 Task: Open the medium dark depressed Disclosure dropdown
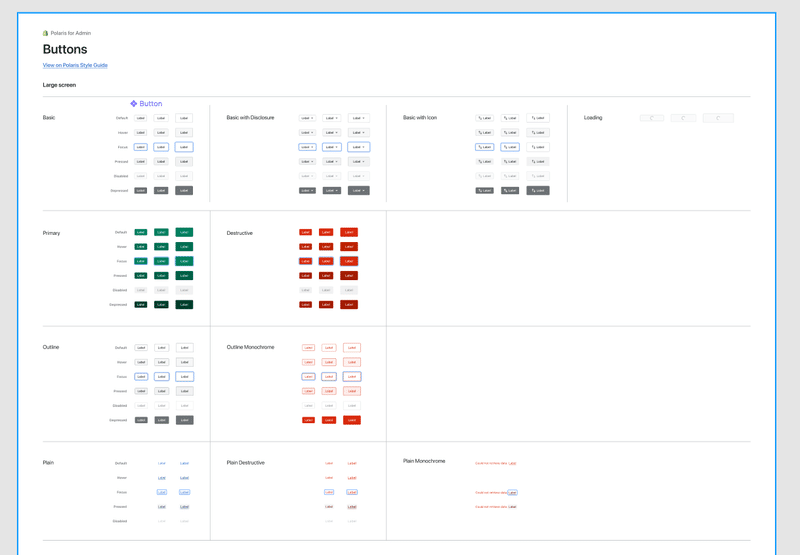pos(332,190)
